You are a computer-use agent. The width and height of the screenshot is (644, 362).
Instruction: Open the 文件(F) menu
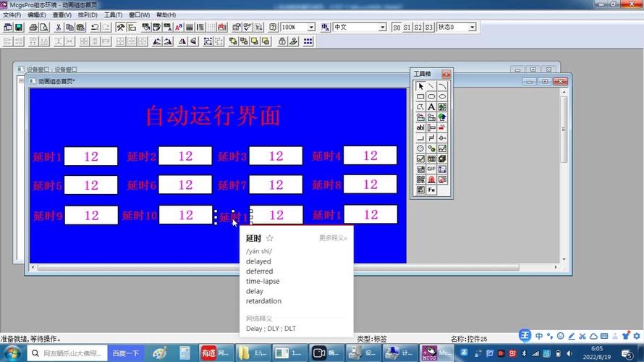coord(12,14)
